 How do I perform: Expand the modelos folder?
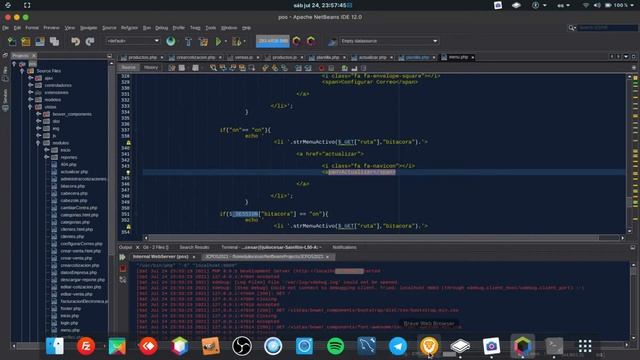click(x=31, y=99)
